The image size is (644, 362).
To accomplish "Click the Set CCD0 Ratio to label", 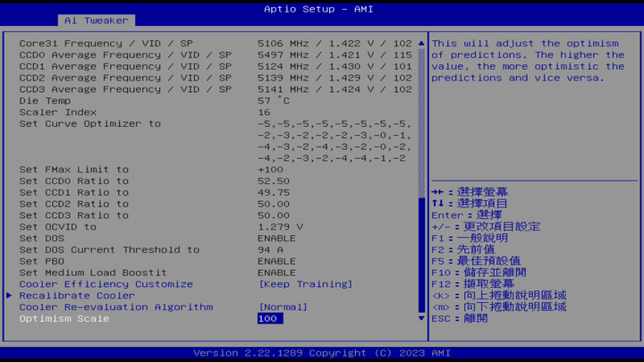I will click(74, 181).
